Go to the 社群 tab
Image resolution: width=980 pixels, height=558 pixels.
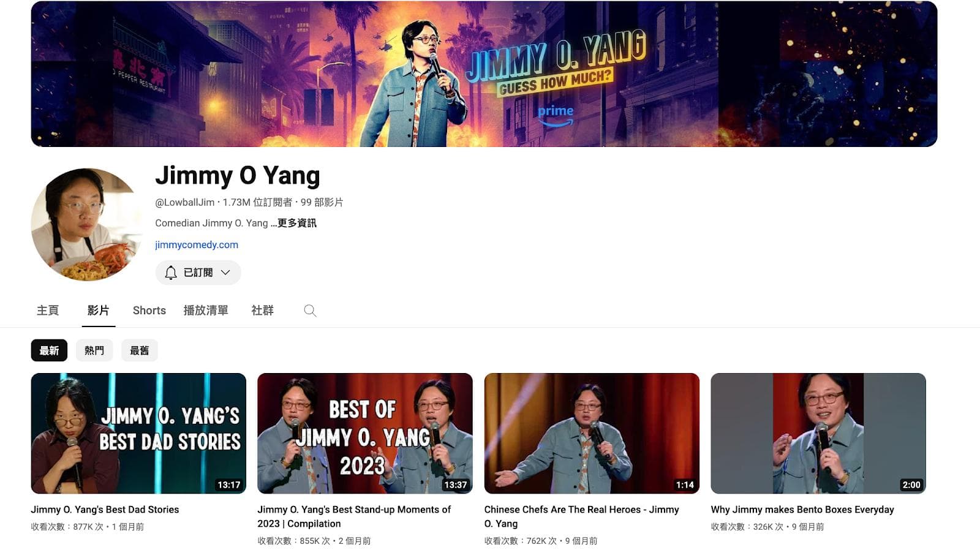click(262, 311)
